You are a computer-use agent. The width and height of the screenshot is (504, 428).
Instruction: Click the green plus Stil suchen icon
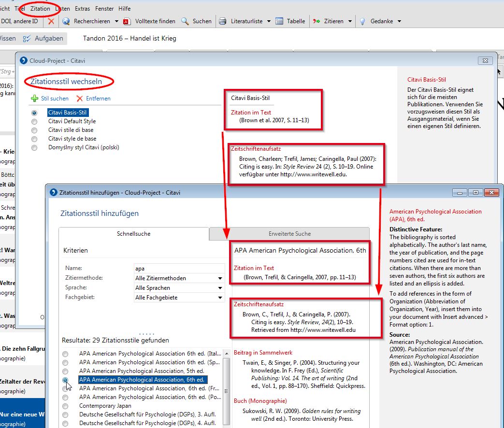tap(34, 99)
